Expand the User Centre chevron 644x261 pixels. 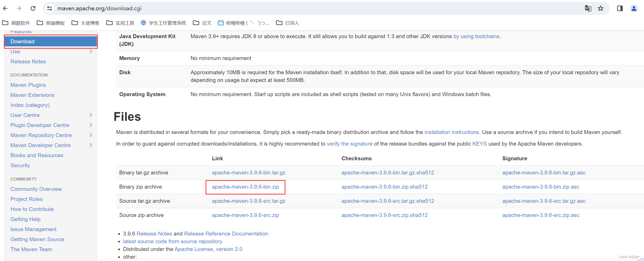91,115
